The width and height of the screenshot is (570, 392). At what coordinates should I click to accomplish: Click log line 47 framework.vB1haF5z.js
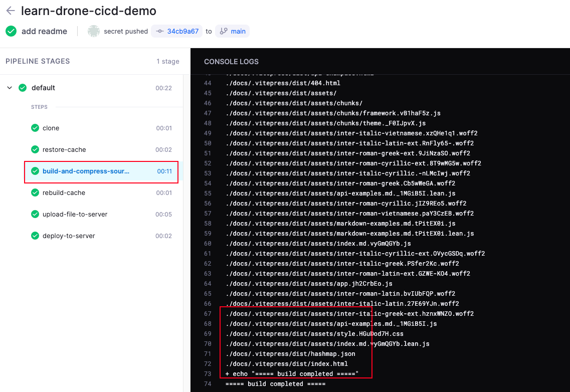coord(333,113)
